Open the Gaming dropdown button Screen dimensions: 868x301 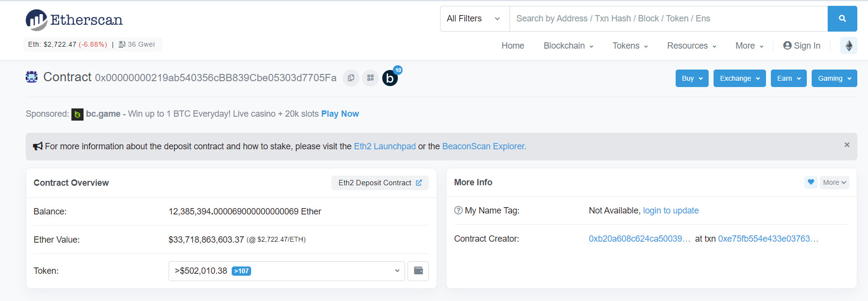coord(834,78)
